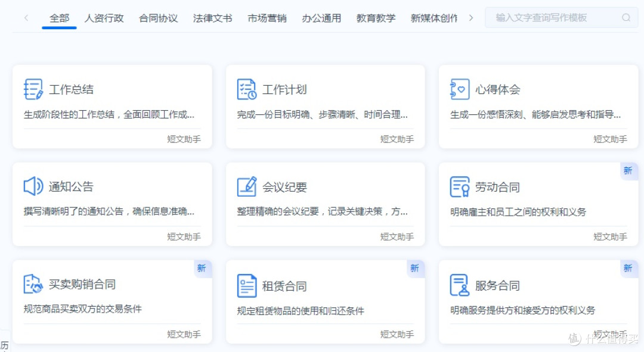The image size is (644, 352).
Task: Click description 明确服务提供方和接受方的权利义务
Action: tap(522, 310)
